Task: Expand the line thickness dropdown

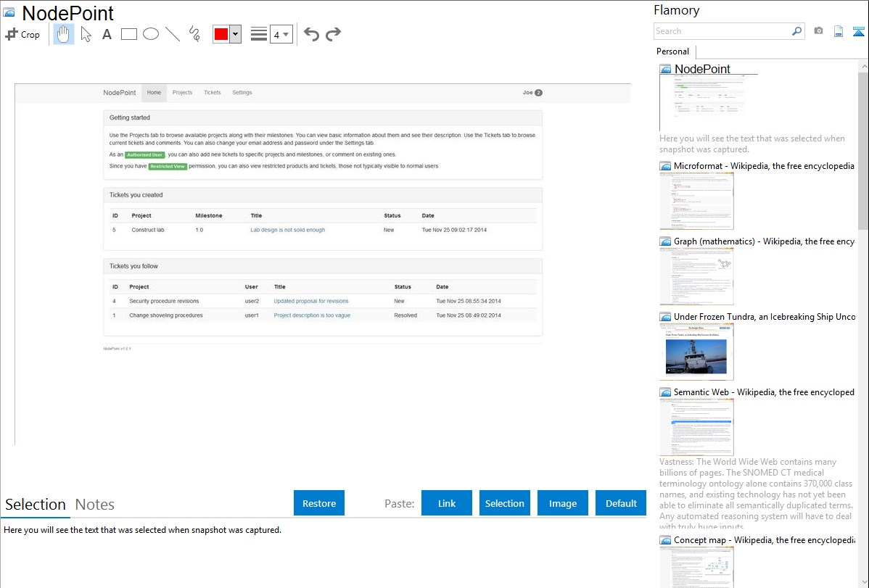Action: 281,34
